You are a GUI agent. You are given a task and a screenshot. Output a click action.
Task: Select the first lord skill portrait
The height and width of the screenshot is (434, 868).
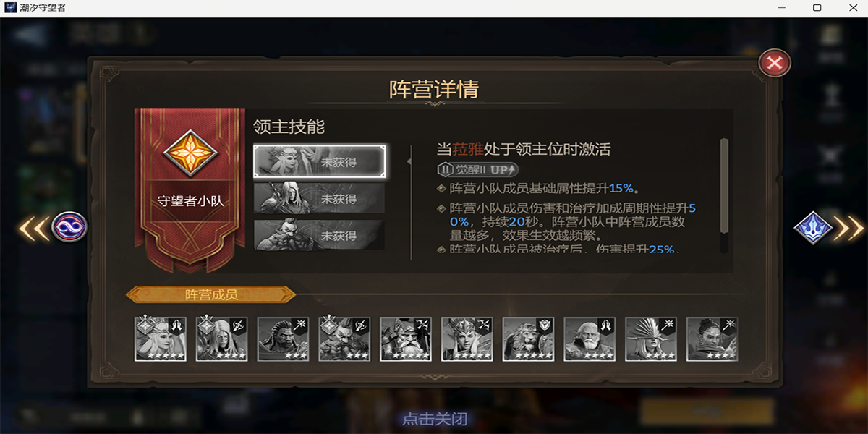point(320,161)
